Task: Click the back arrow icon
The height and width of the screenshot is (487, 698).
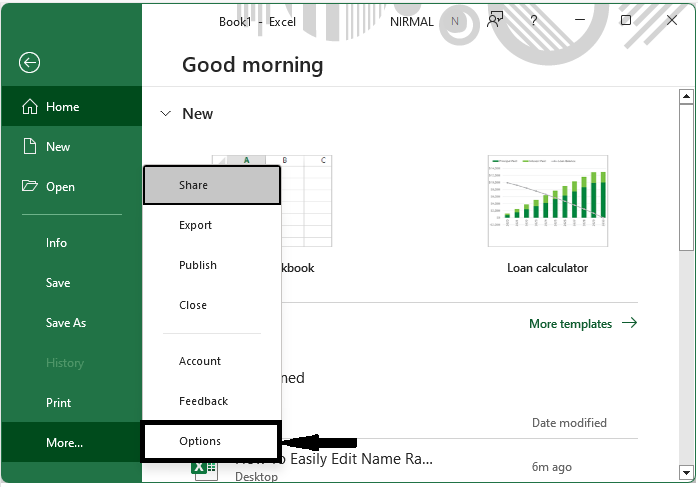Action: [x=29, y=63]
